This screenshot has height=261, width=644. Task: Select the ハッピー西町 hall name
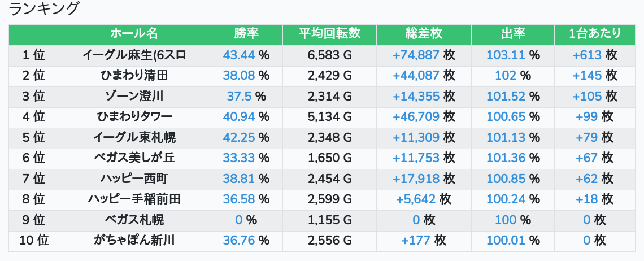(134, 179)
